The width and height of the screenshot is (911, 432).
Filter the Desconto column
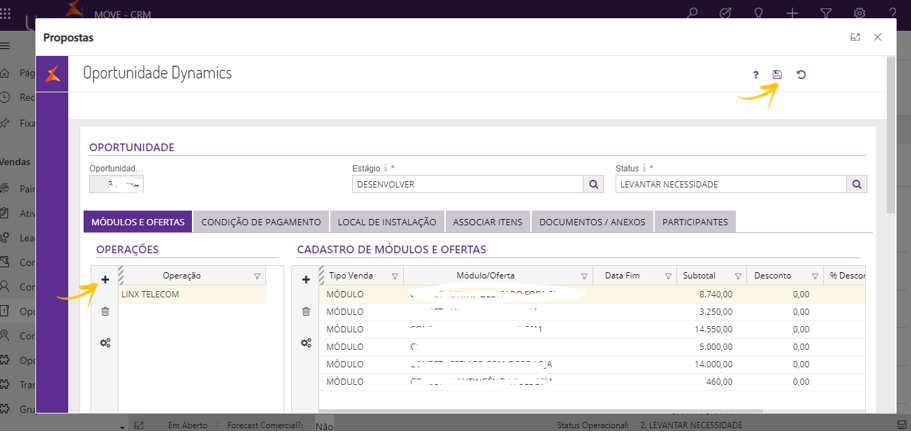(815, 276)
